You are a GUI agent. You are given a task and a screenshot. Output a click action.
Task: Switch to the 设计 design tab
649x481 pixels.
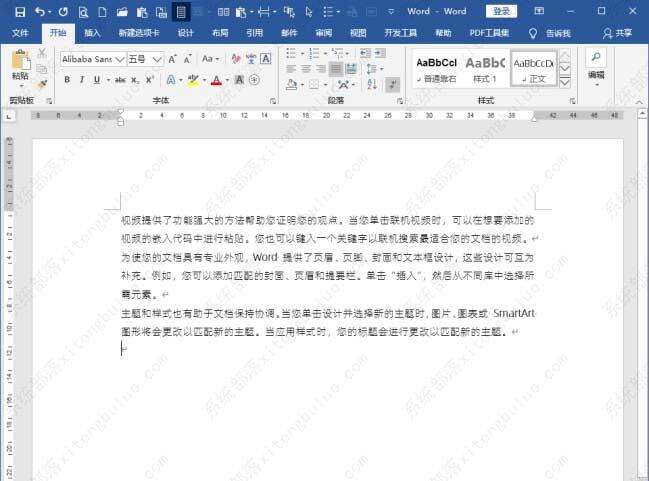185,33
